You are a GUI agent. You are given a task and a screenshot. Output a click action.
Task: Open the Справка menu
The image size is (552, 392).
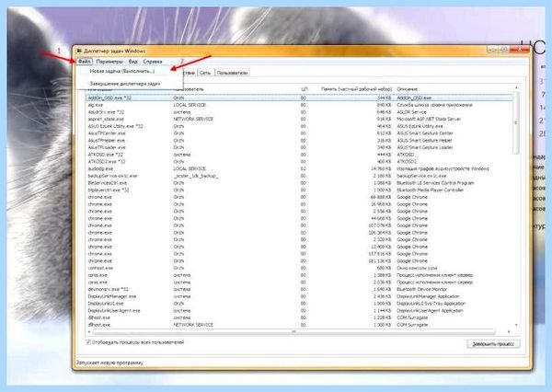(153, 62)
